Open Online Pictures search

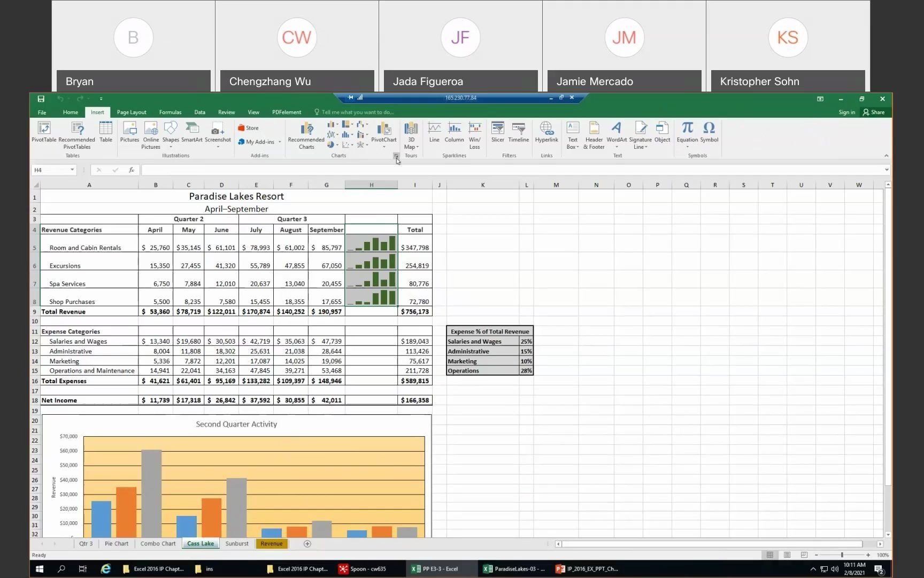tap(151, 135)
